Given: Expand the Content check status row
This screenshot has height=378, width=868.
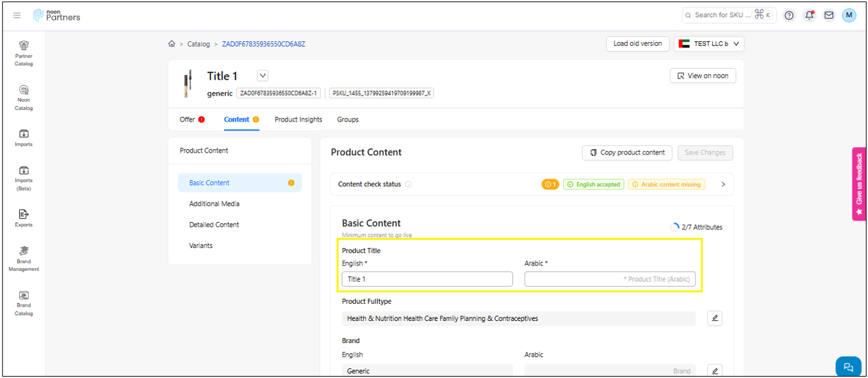Looking at the screenshot, I should click(x=722, y=184).
